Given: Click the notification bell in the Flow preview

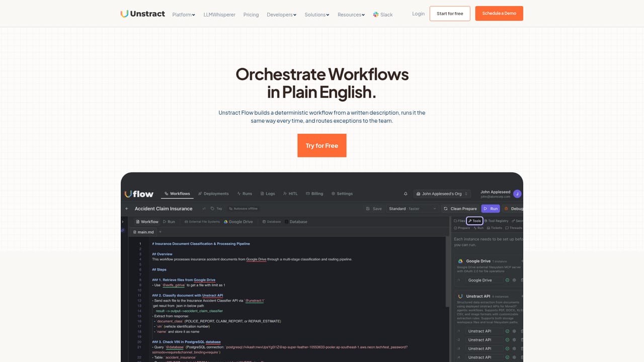Looking at the screenshot, I should pyautogui.click(x=406, y=194).
